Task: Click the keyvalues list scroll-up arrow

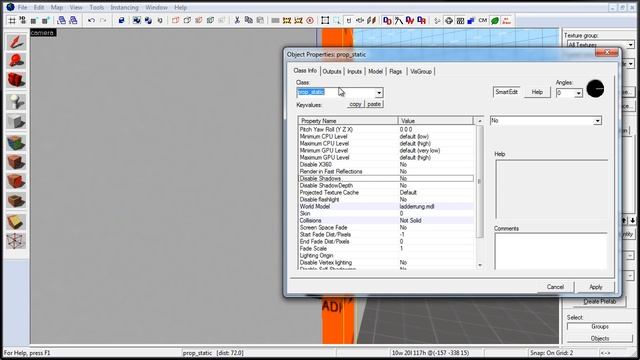Action: coord(480,121)
